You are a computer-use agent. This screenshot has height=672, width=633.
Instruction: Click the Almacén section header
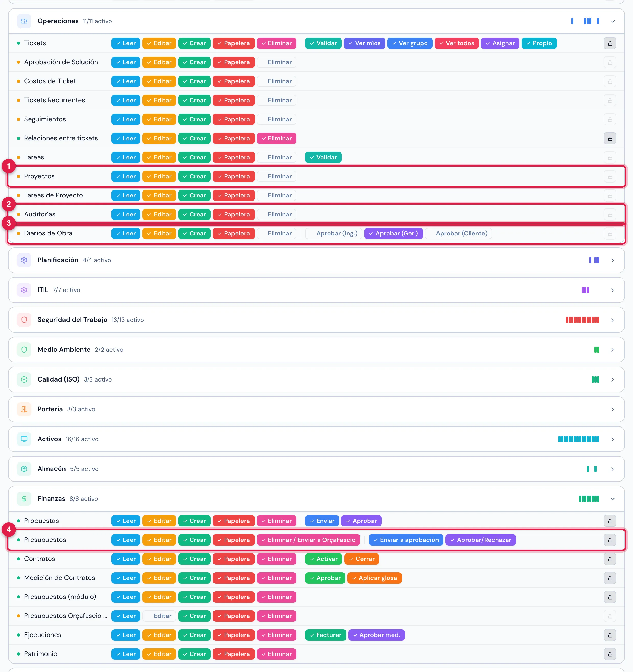click(316, 469)
